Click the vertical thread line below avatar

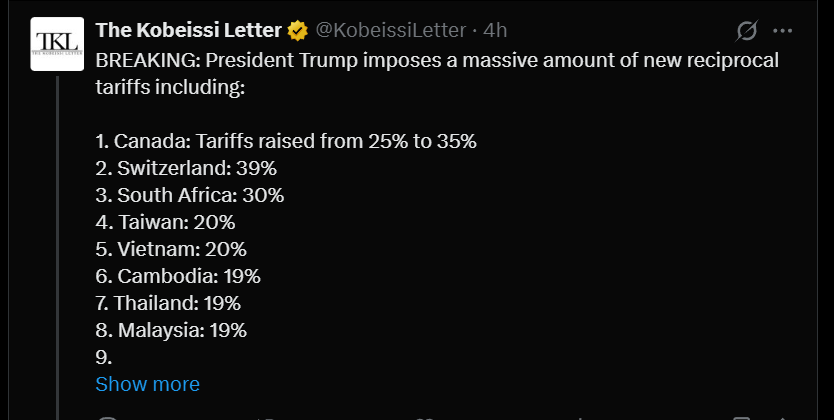(x=57, y=248)
